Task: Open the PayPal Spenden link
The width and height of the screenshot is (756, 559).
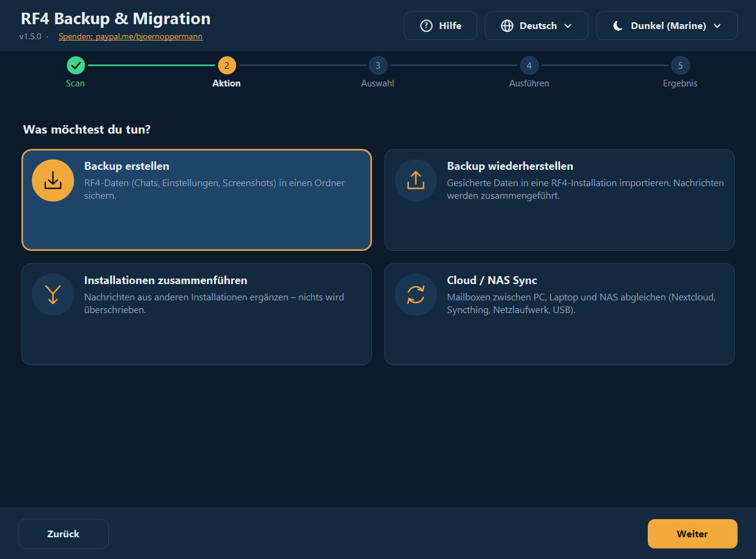Action: coord(131,37)
